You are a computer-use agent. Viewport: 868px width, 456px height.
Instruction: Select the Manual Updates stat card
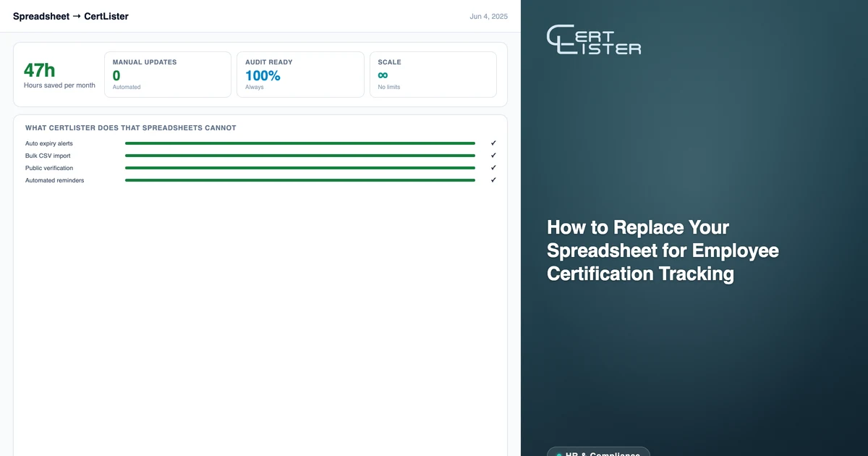[x=168, y=75]
